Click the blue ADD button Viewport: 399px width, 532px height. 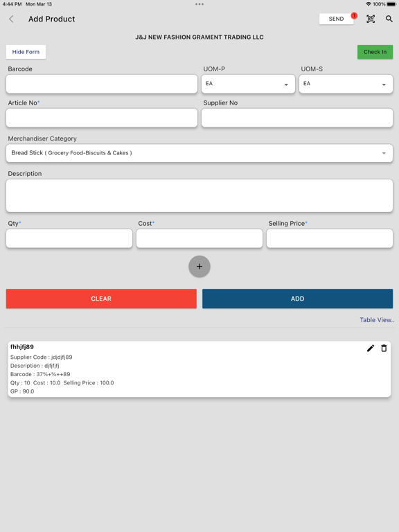[x=298, y=299]
